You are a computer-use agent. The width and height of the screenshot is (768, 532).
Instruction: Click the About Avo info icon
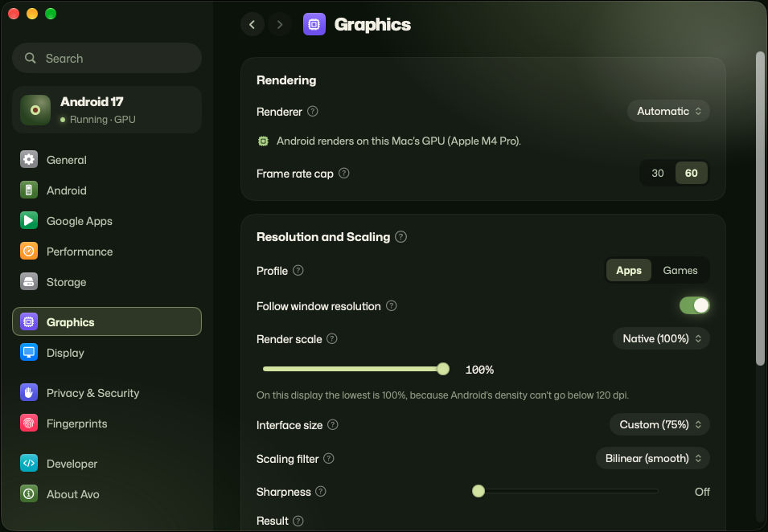click(29, 493)
